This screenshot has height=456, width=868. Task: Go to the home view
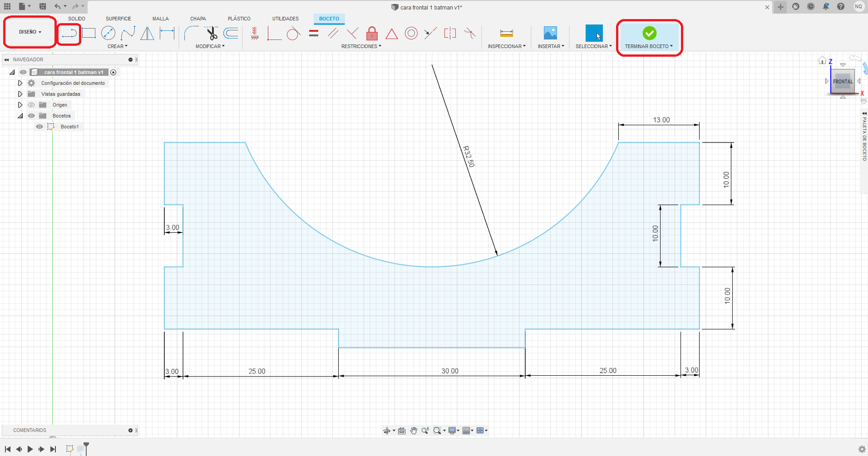click(x=822, y=60)
